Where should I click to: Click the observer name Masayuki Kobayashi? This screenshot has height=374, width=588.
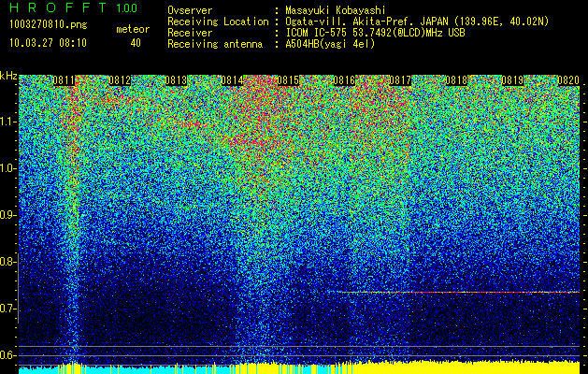pyautogui.click(x=336, y=11)
